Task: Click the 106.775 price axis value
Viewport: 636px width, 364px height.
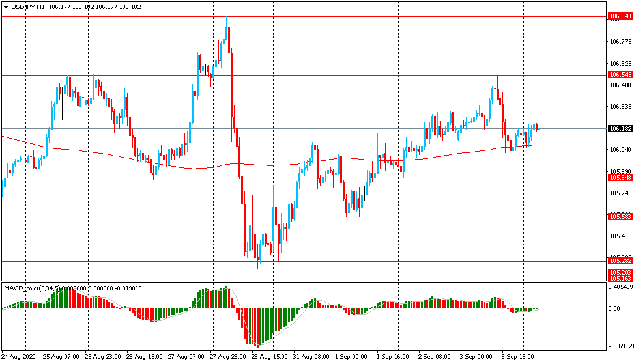Action: (621, 41)
